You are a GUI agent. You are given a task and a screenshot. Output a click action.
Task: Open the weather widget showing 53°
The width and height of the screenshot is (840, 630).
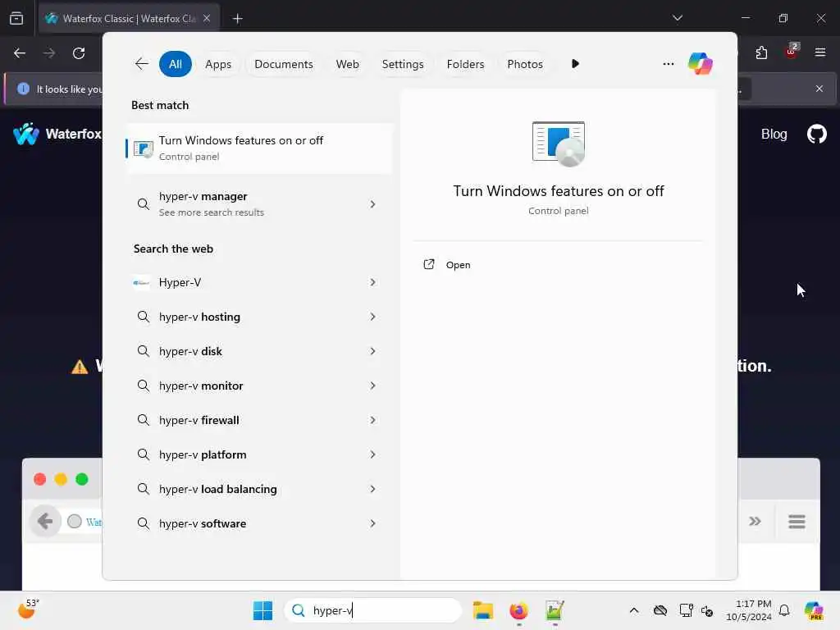[x=29, y=609]
